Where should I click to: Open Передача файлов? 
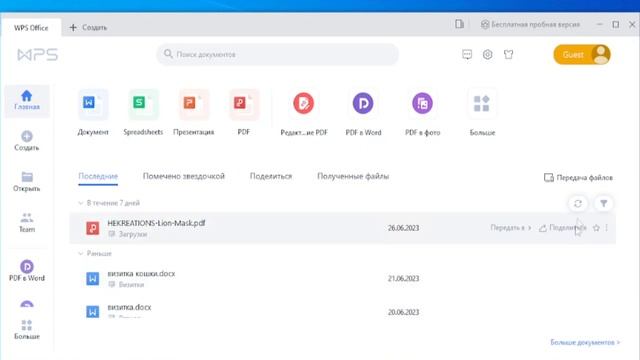(x=578, y=178)
